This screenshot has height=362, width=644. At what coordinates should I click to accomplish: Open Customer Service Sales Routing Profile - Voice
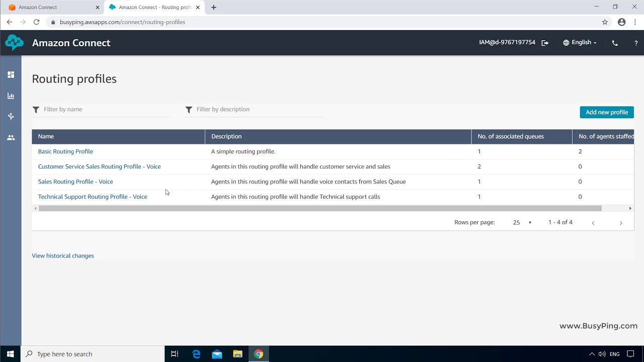point(99,166)
